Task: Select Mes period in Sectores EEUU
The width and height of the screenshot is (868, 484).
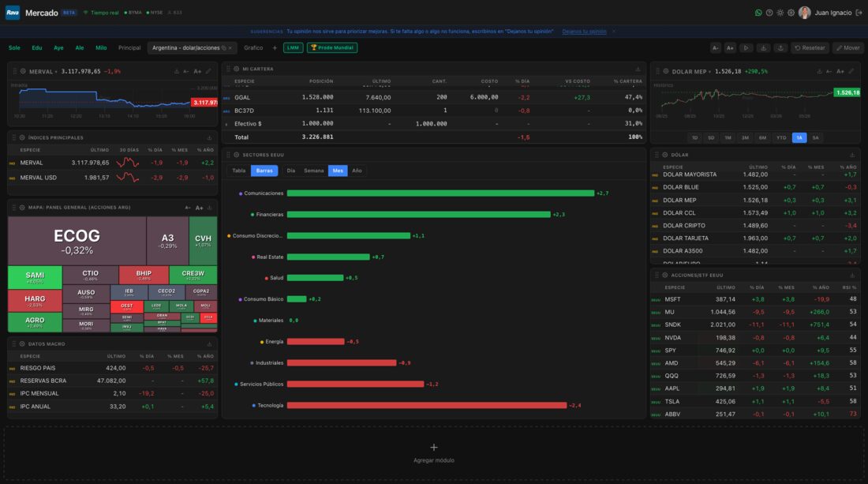Action: coord(338,171)
